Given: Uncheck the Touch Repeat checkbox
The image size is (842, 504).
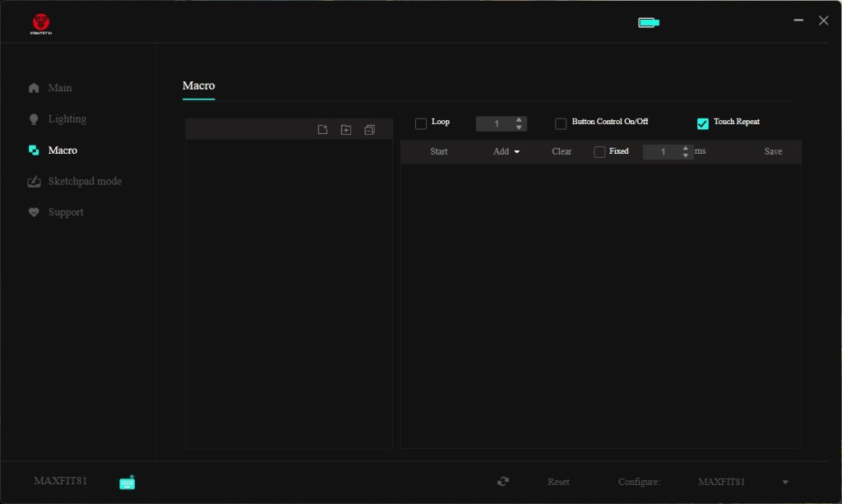Looking at the screenshot, I should 703,123.
